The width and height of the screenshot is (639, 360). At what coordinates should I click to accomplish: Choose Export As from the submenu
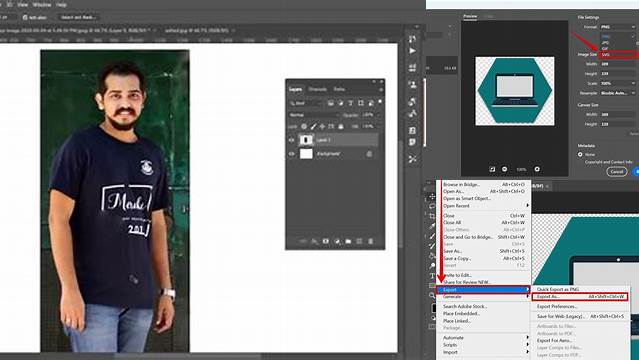(580, 296)
